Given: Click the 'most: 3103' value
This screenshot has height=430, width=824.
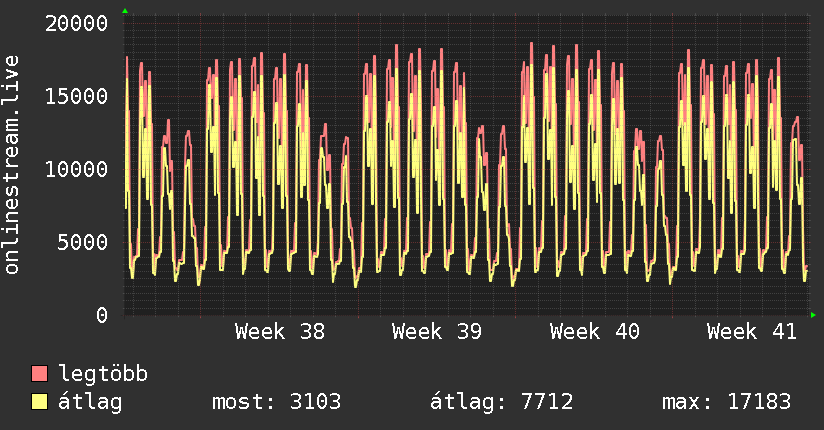Looking at the screenshot, I should 276,402.
